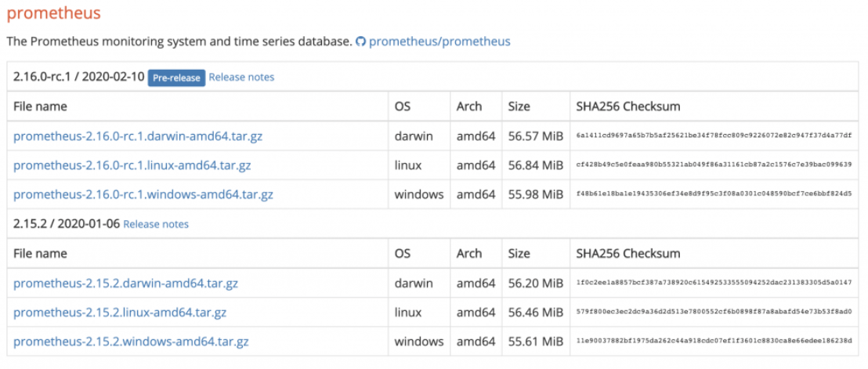The image size is (868, 369).
Task: Select SHA256 checksum of 2.16.0-rc.1 darwin file
Action: coord(714,136)
